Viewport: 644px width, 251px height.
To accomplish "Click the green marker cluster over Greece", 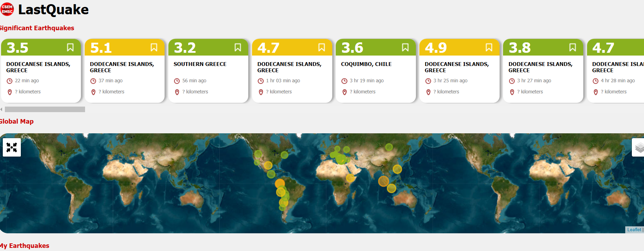I will (341, 159).
